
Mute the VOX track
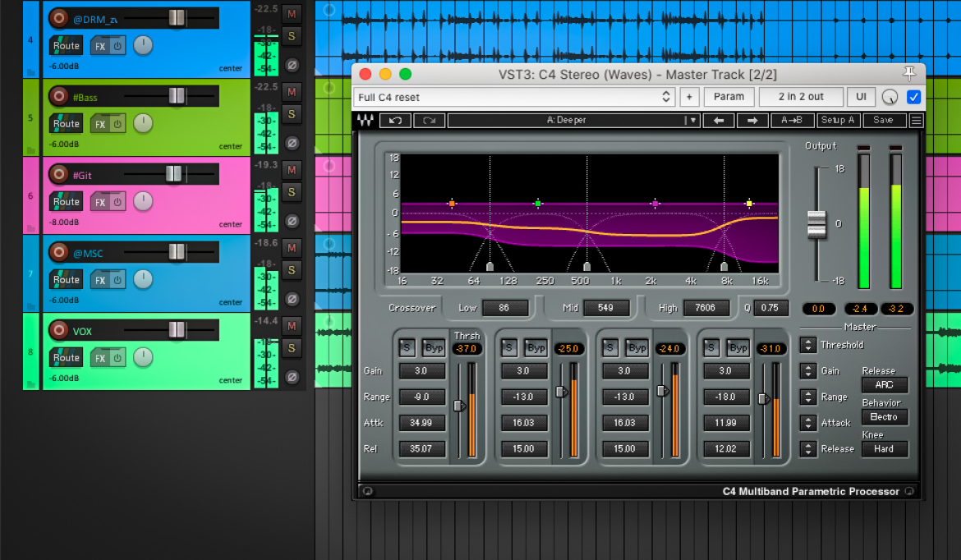click(292, 326)
